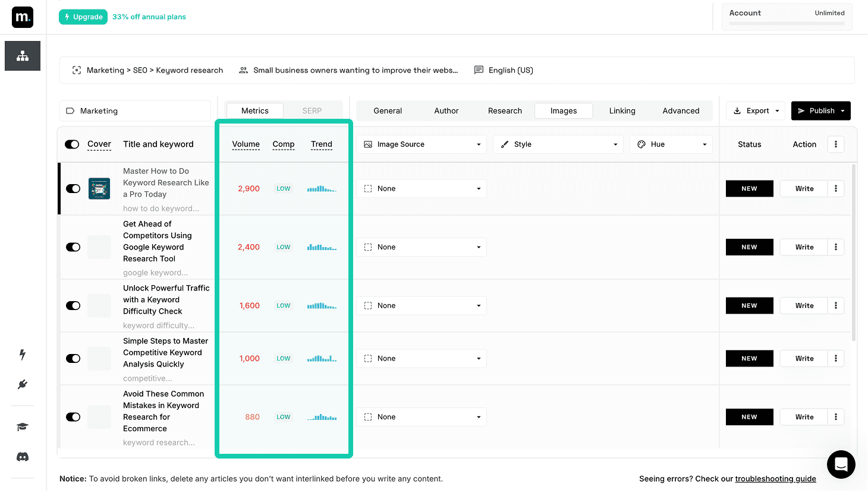The width and height of the screenshot is (868, 493).
Task: Click the m. logo in the top left
Action: [x=22, y=17]
